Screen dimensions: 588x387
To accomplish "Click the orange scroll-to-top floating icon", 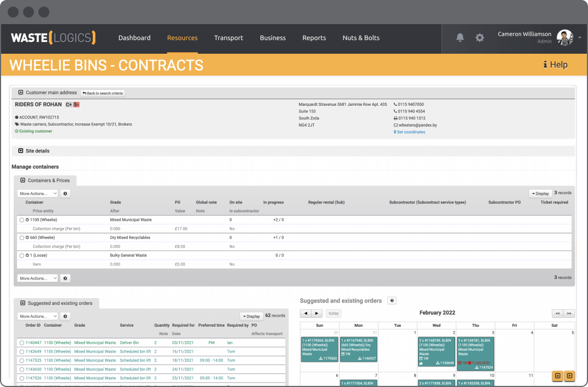I will (x=558, y=375).
